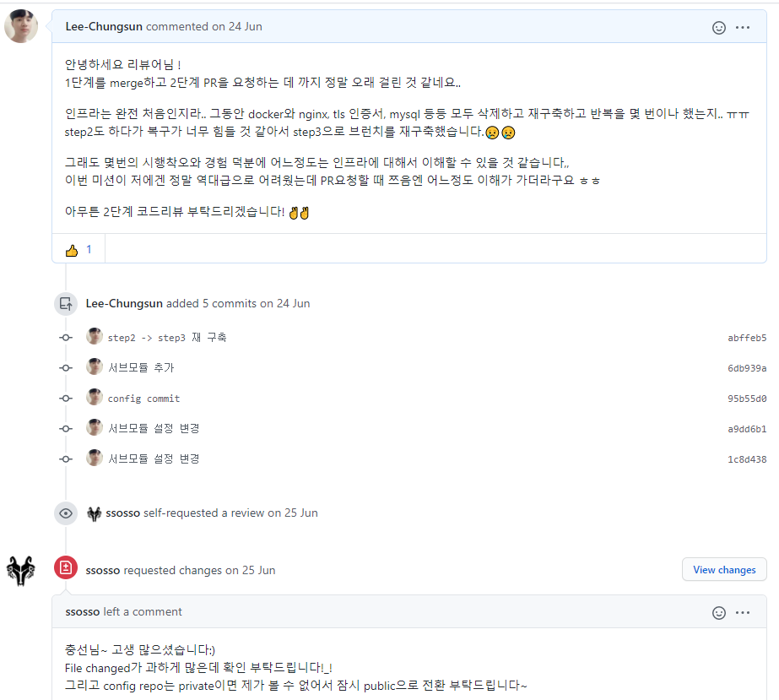Open three-dot options menu on Lee-Chungsun's comment
This screenshot has width=779, height=700.
(743, 28)
